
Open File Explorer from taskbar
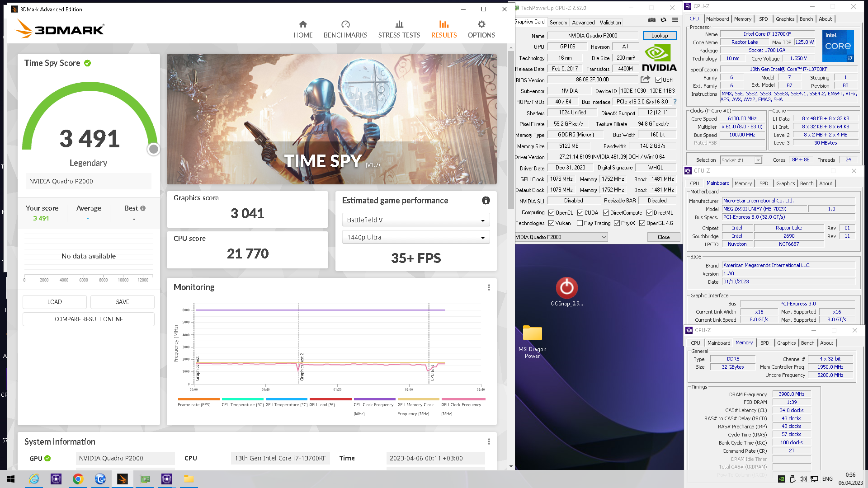[x=189, y=479]
